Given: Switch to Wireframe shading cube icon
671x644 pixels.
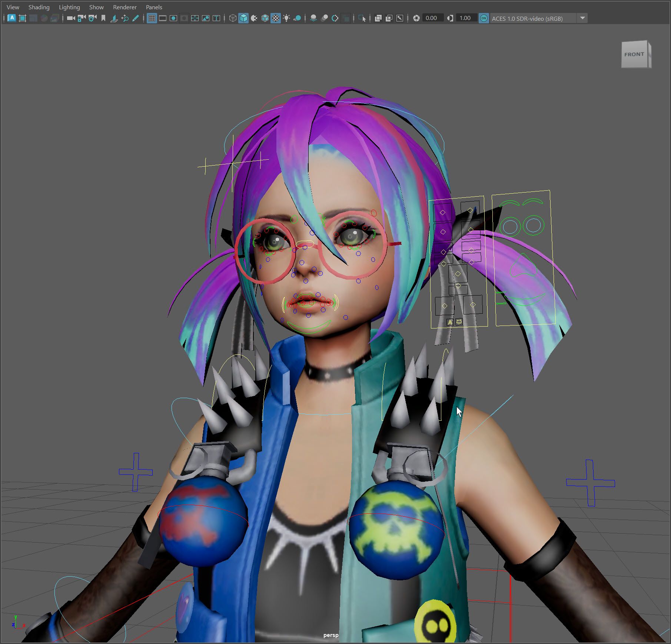Looking at the screenshot, I should click(x=233, y=18).
